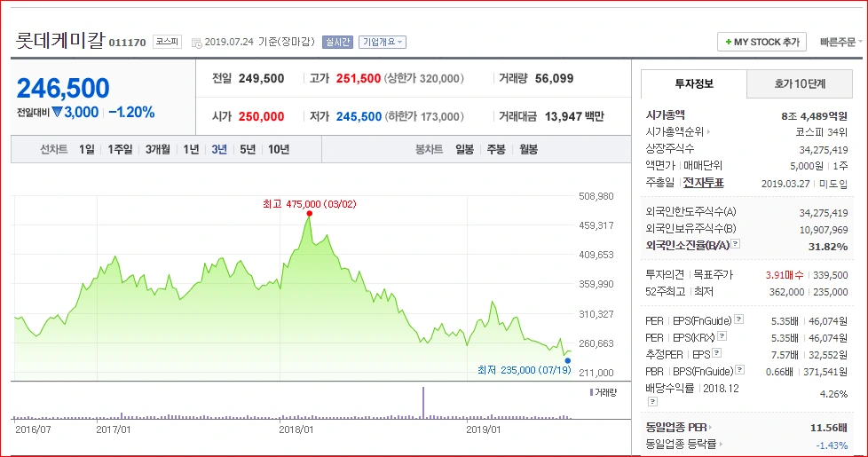Image resolution: width=868 pixels, height=457 pixels.
Task: Click the 거래량 56,099 value
Action: (554, 79)
